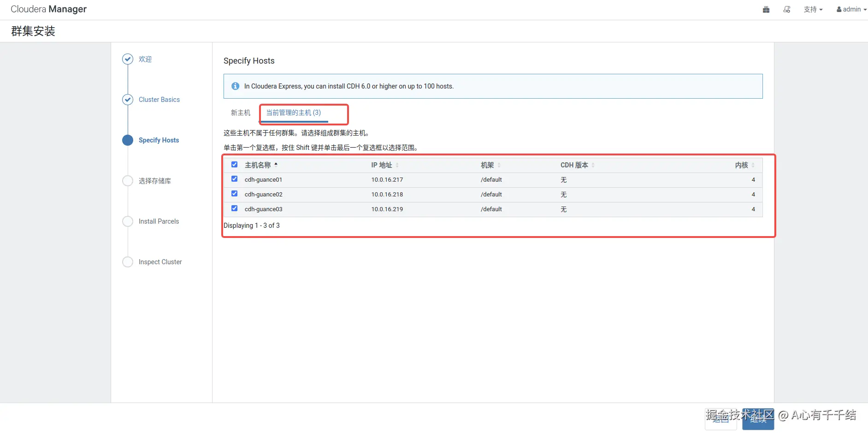Click the 欢迎 step check circle
Screen dimensions: 868x433
point(128,59)
